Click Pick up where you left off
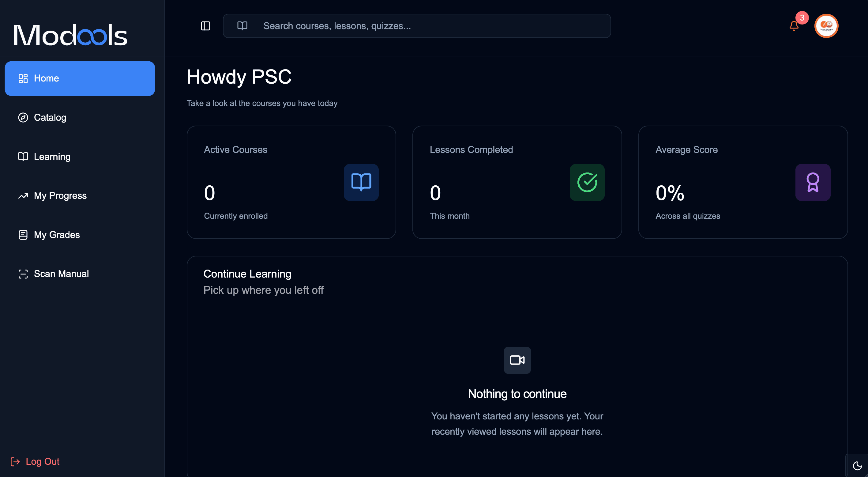The image size is (868, 477). coord(264,290)
